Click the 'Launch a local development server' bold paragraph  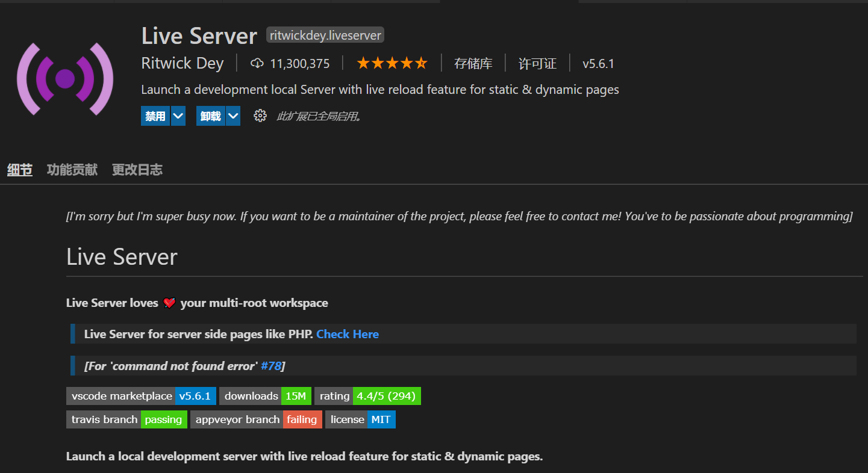(x=304, y=456)
